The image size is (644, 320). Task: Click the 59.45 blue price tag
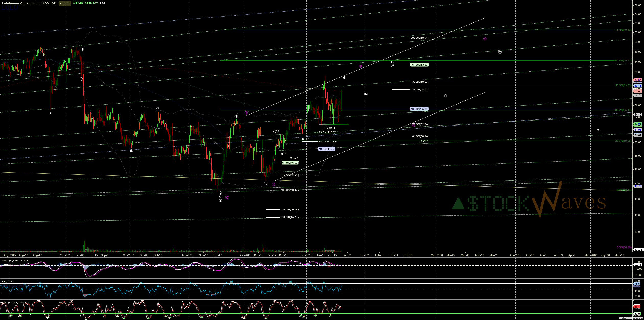pyautogui.click(x=638, y=86)
